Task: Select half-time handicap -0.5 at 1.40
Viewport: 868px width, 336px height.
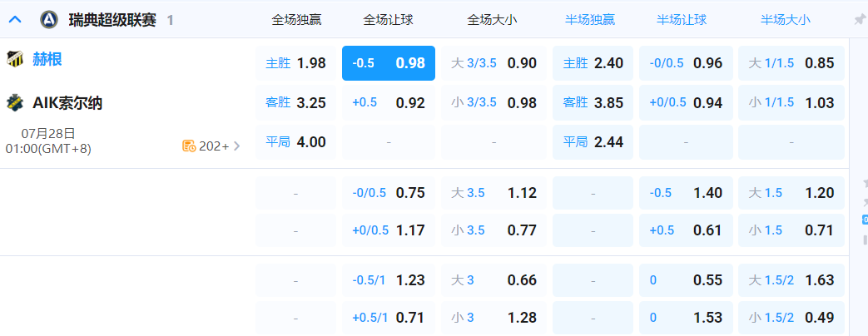Action: pyautogui.click(x=686, y=193)
